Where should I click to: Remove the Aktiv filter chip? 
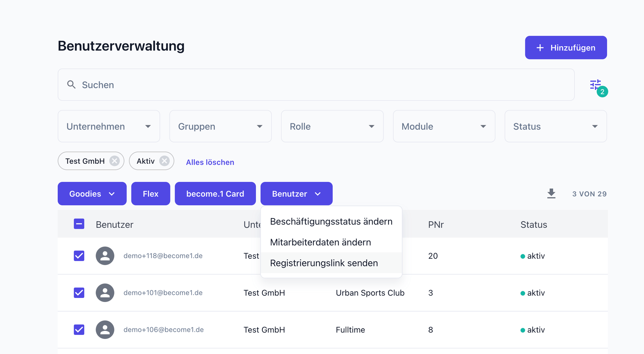(x=164, y=161)
